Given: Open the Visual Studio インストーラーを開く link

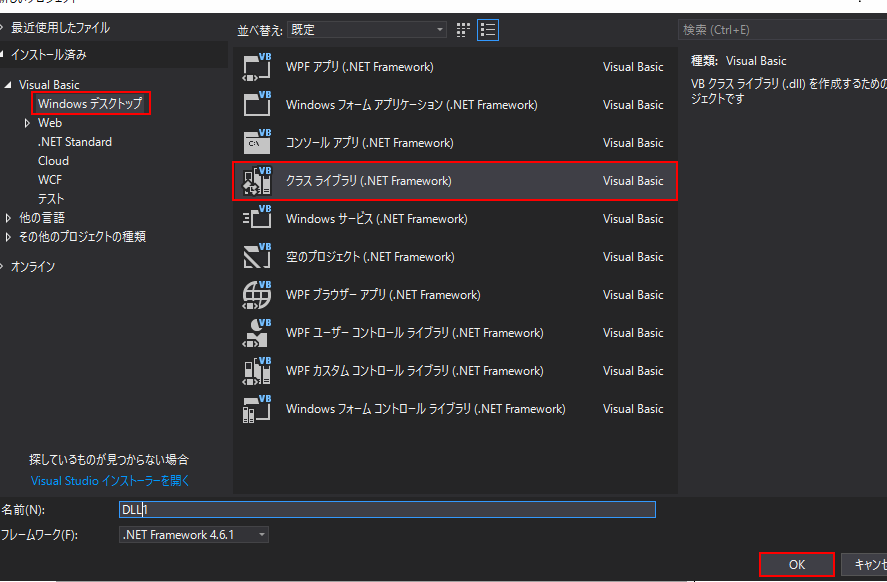Looking at the screenshot, I should click(110, 481).
